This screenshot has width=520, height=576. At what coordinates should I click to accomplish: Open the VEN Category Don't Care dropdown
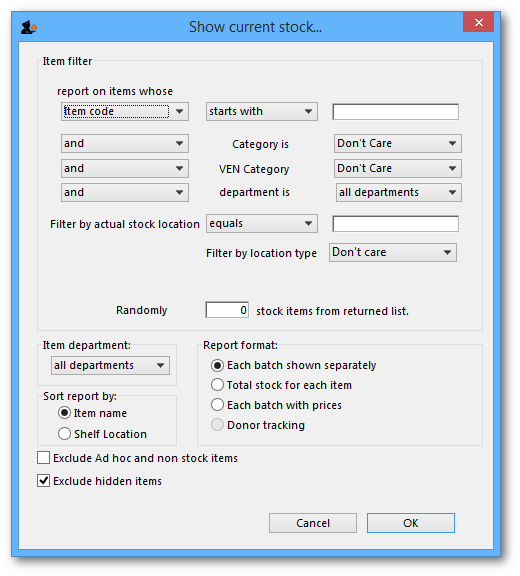398,169
